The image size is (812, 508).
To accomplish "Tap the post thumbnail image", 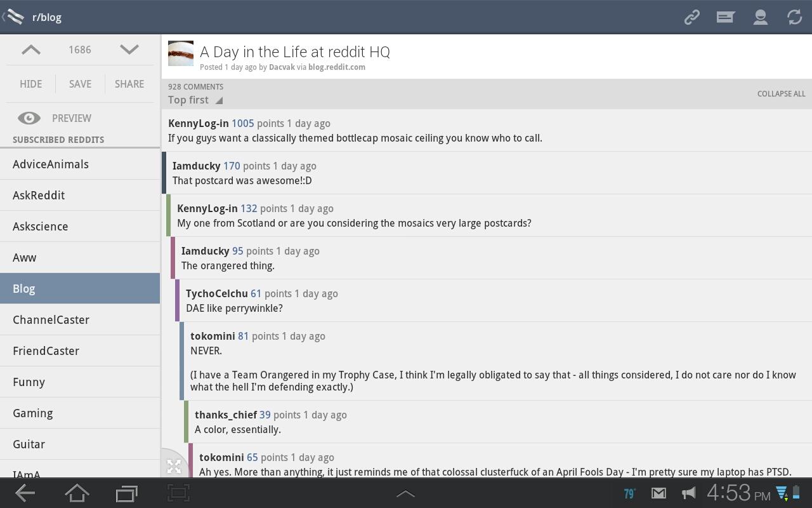I will pos(181,53).
